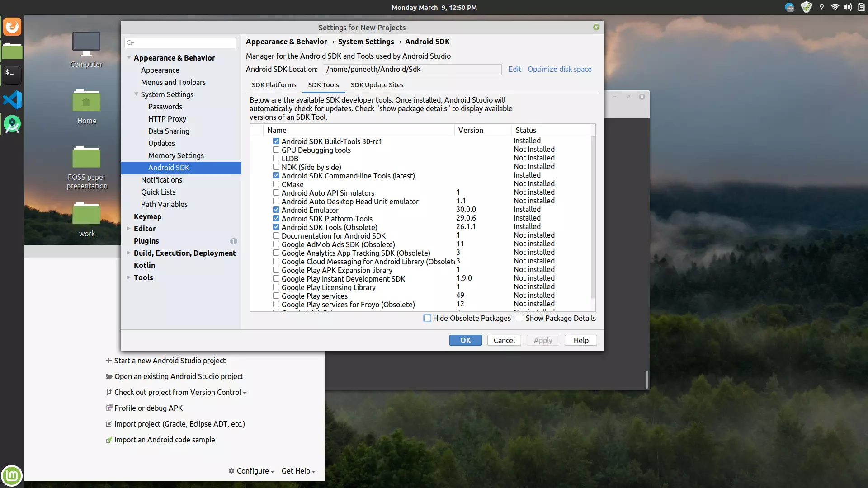
Task: Collapse Appearance & Behavior tree node
Action: [x=129, y=58]
